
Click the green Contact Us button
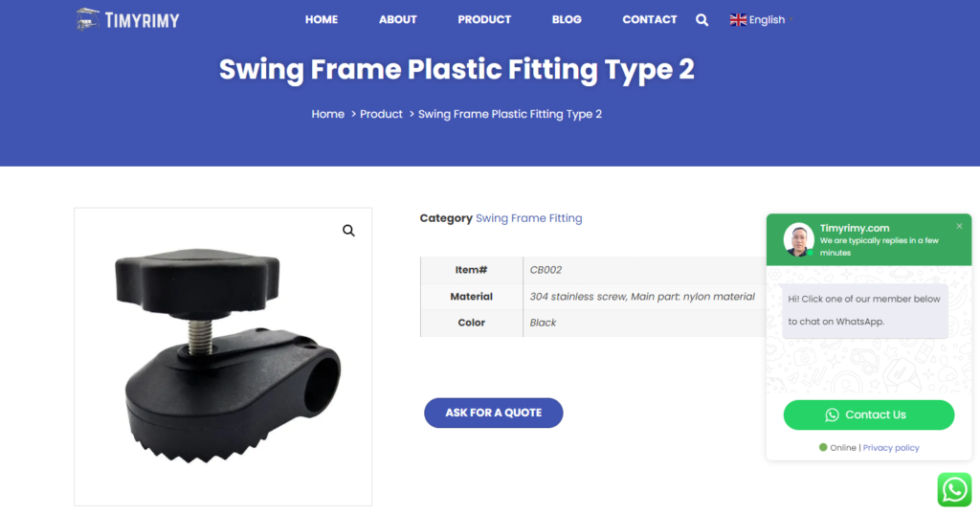tap(869, 414)
